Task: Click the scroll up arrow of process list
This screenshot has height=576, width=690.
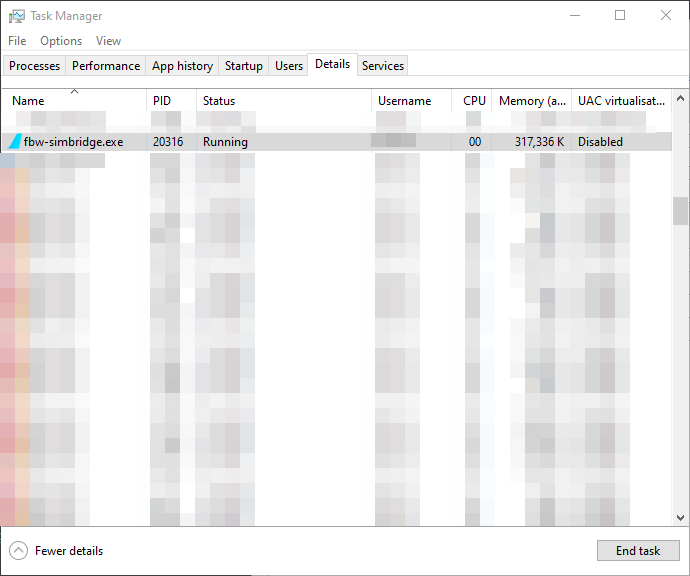Action: [x=681, y=98]
